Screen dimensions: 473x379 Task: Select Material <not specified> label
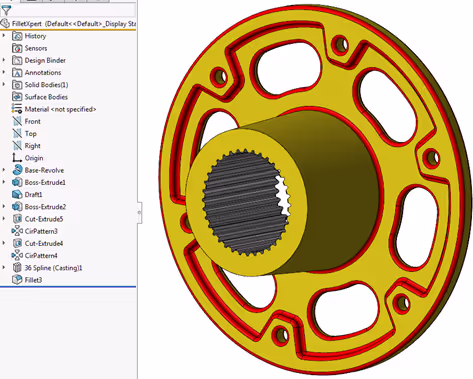point(60,109)
